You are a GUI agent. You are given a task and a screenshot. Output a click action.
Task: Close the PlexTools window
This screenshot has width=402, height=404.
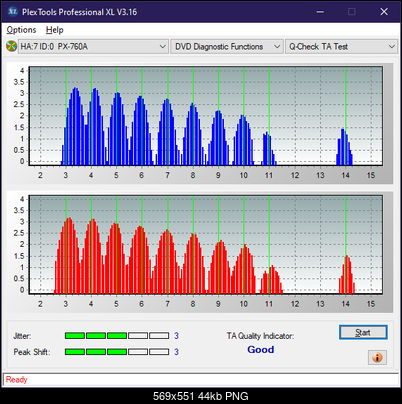pos(384,12)
